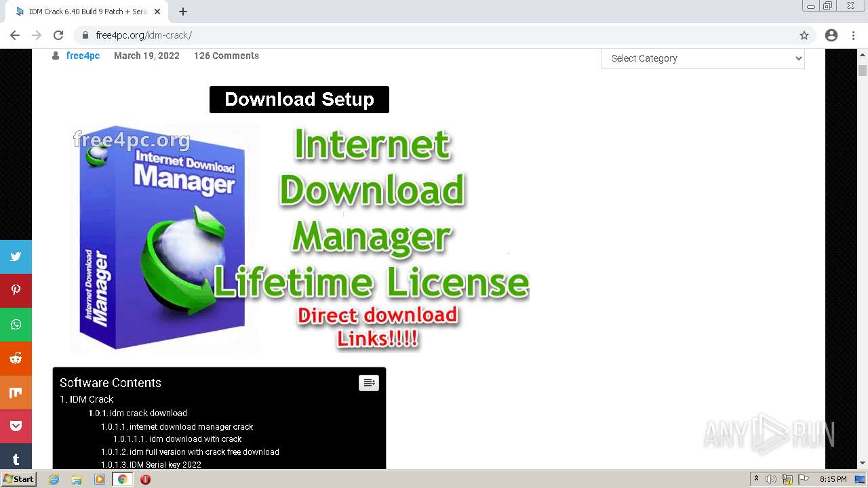
Task: Open free4pc author link
Action: 83,56
